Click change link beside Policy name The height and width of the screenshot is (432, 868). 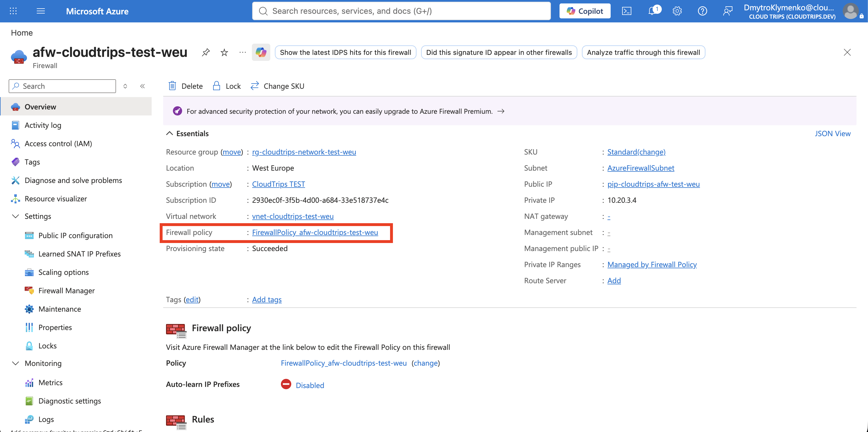[x=426, y=363]
